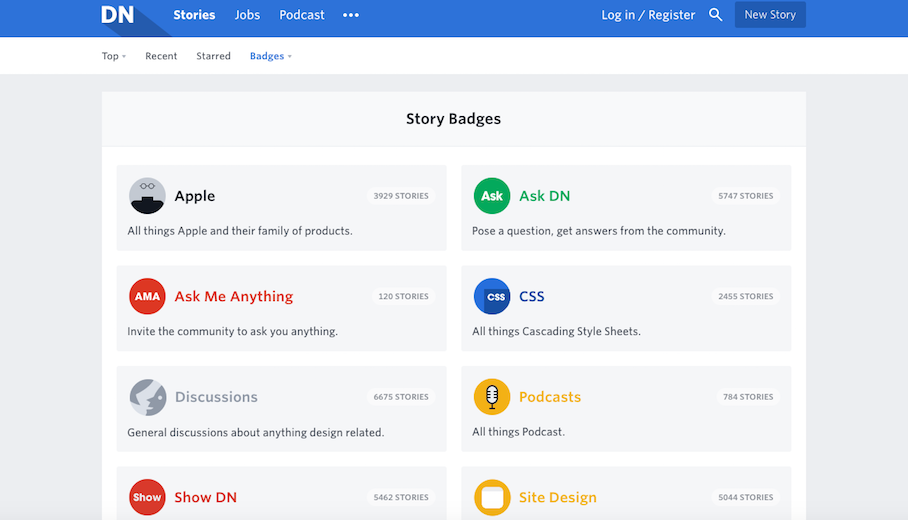The width and height of the screenshot is (908, 520).
Task: Click the 5462 STORIES count pill
Action: coord(401,497)
